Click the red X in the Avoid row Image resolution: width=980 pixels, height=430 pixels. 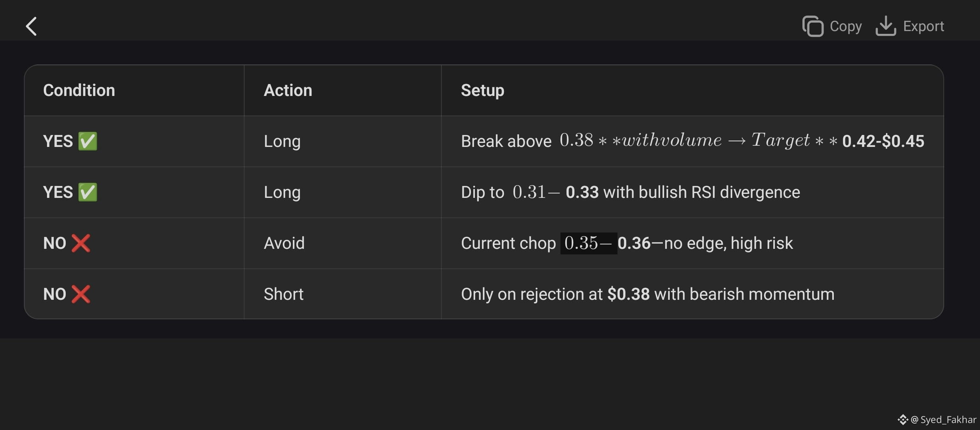click(81, 243)
